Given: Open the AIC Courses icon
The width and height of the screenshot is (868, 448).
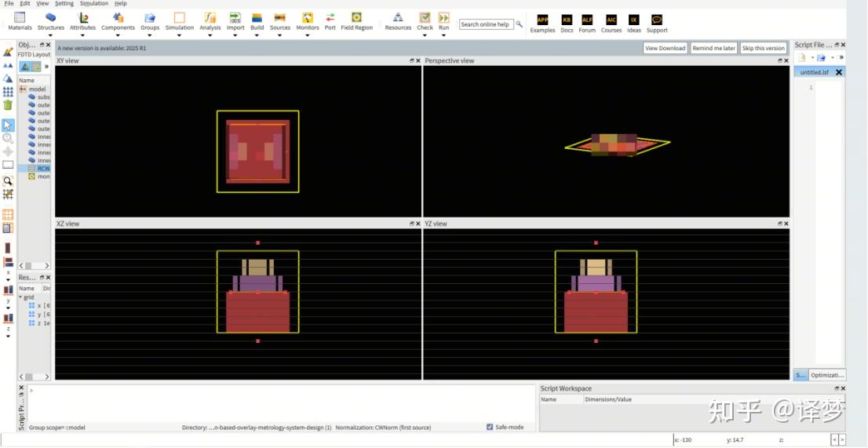Looking at the screenshot, I should (611, 20).
